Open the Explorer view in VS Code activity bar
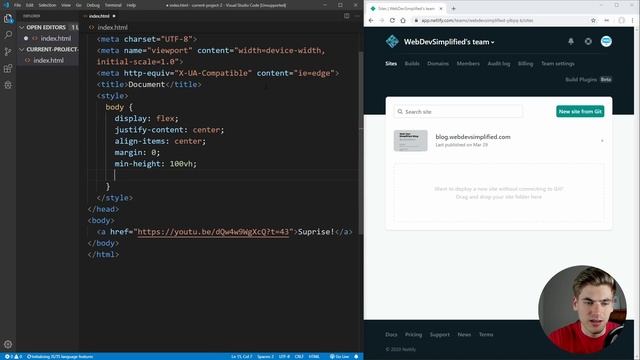Screen dimensions: 640x360 (8, 18)
